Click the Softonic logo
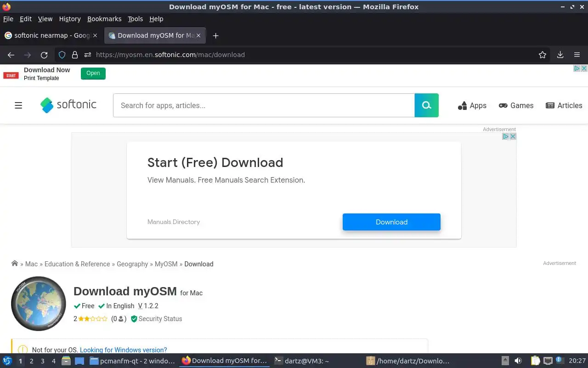Image resolution: width=588 pixels, height=368 pixels. [x=68, y=105]
